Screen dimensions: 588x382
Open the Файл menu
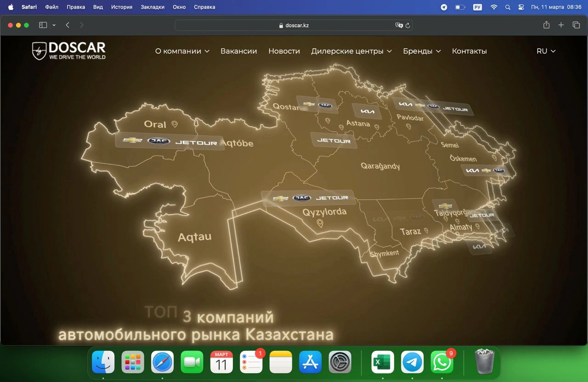[51, 7]
